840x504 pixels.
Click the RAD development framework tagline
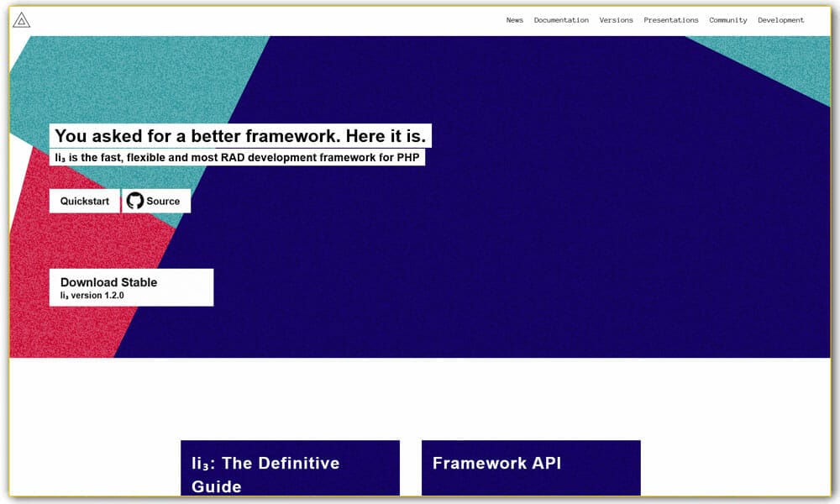pos(239,157)
